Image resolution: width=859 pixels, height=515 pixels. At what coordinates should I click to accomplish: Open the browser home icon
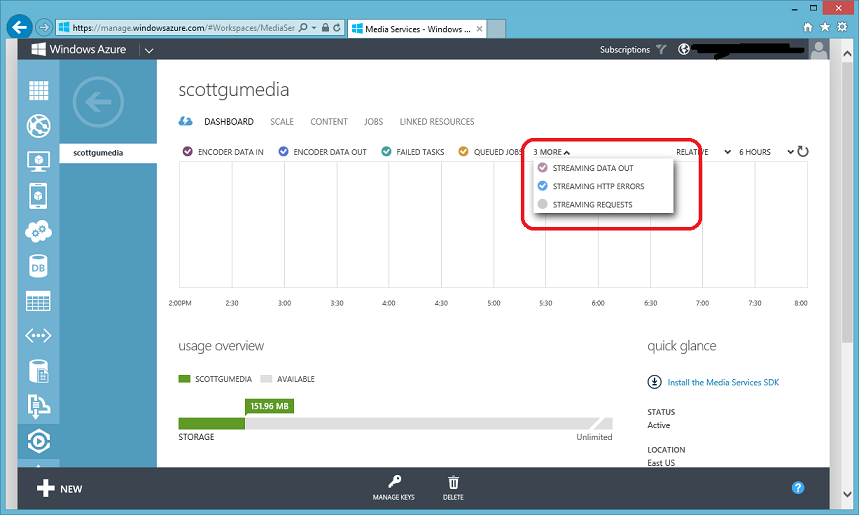(x=808, y=27)
